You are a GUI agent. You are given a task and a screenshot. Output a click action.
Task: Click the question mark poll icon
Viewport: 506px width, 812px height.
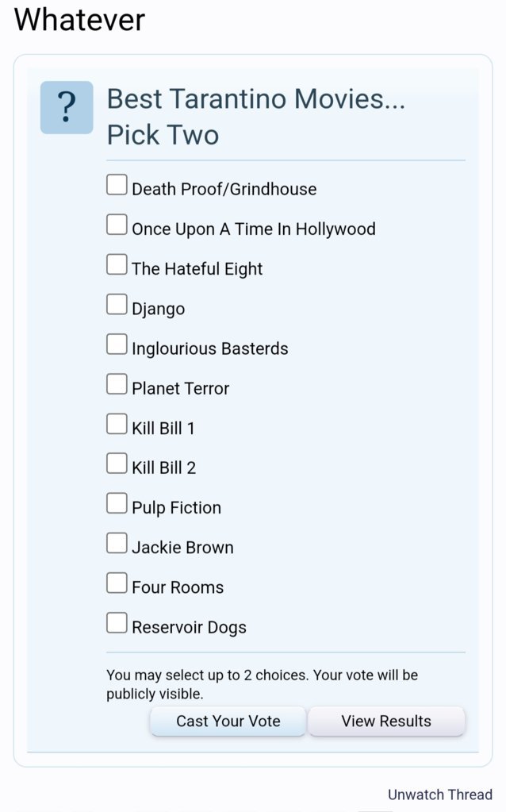67,108
